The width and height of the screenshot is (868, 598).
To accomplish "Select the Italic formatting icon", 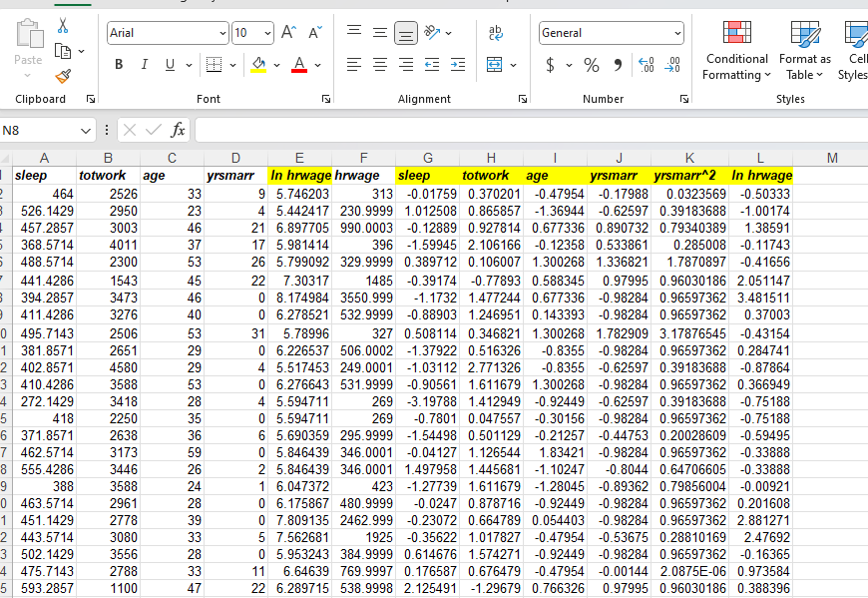I will (143, 64).
